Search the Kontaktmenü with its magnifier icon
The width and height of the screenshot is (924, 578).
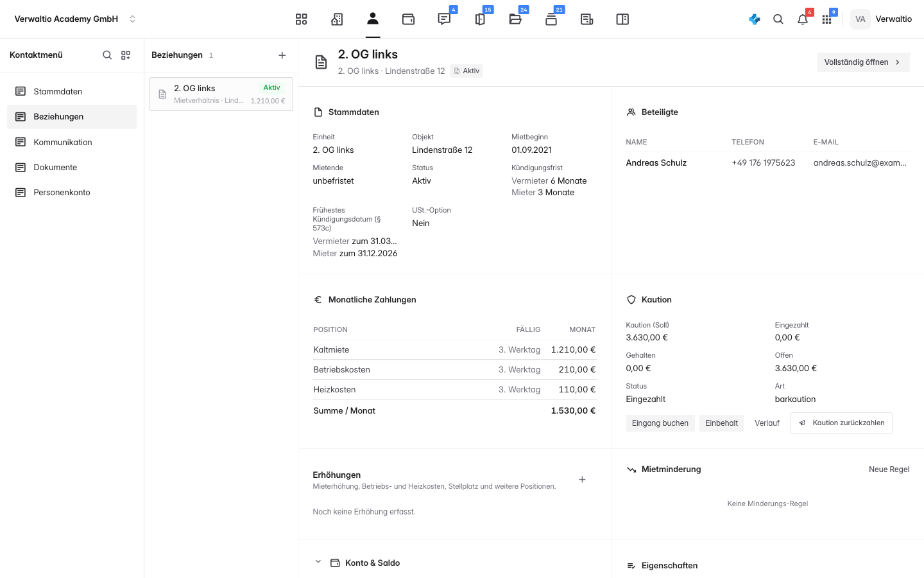pyautogui.click(x=107, y=55)
